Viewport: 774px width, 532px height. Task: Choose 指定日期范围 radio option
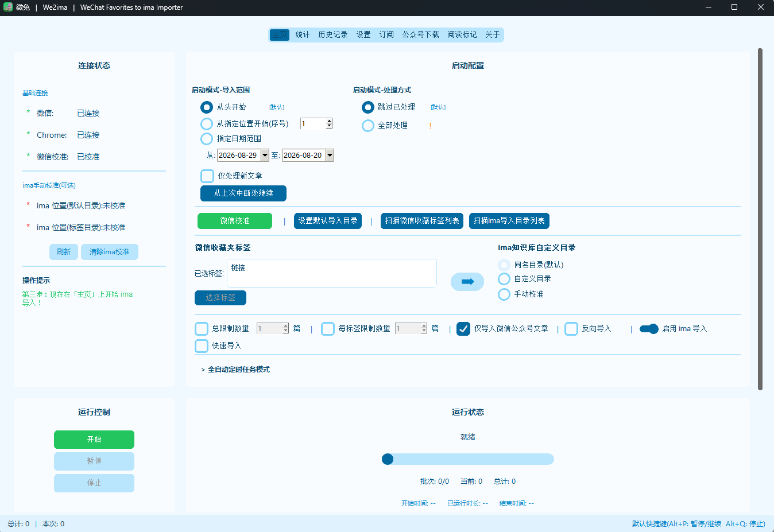coord(207,138)
